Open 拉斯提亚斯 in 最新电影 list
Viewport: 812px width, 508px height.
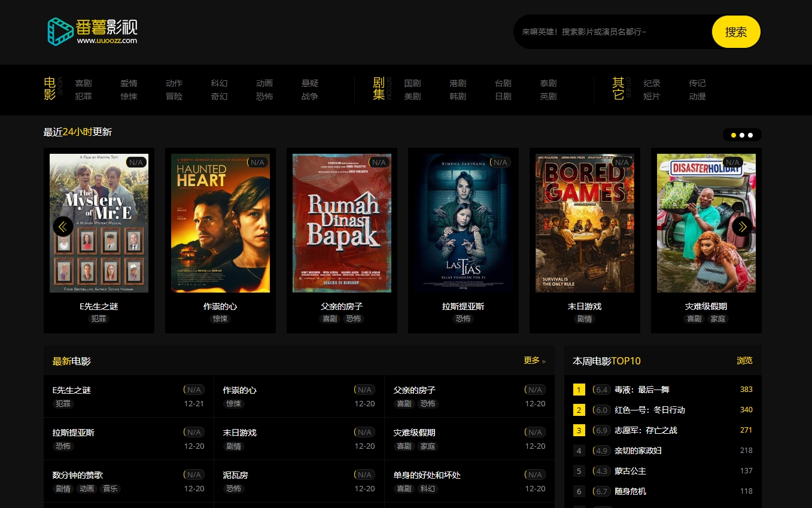click(x=74, y=433)
